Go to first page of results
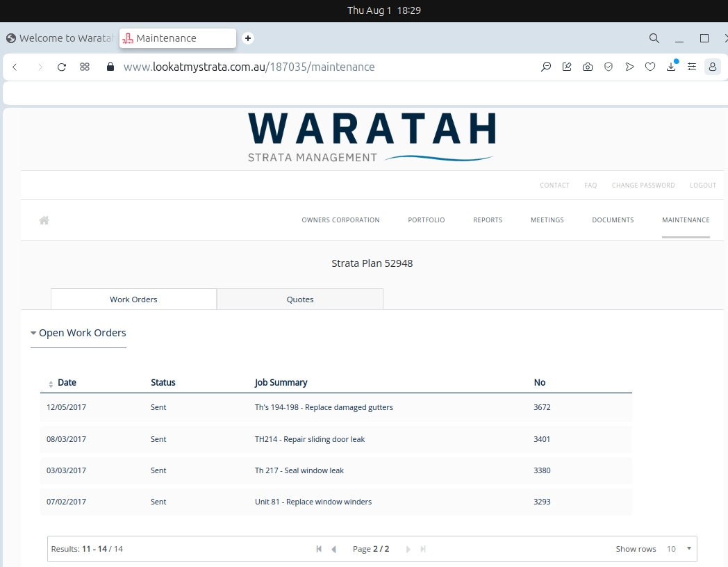Viewport: 728px width, 567px height. 319,549
